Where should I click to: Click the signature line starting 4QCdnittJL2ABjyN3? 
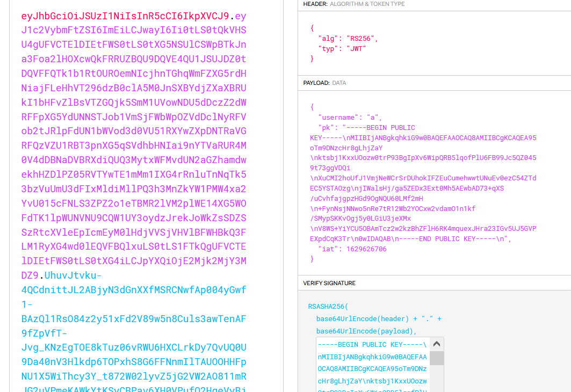[134, 290]
